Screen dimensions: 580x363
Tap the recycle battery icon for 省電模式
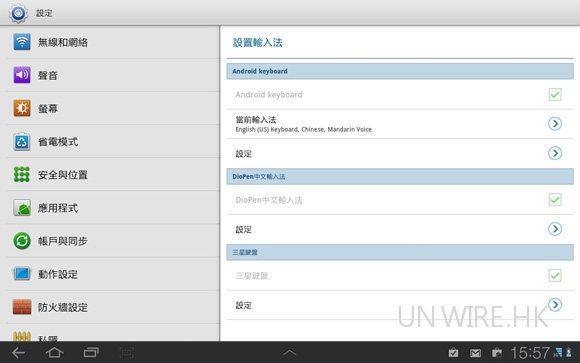pyautogui.click(x=22, y=141)
